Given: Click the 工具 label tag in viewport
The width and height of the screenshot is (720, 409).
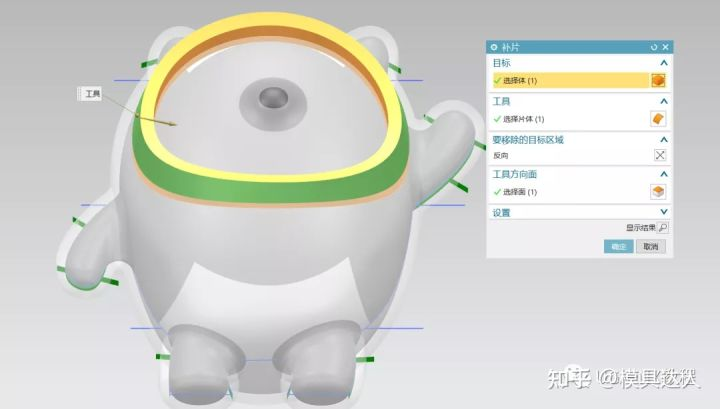Looking at the screenshot, I should point(90,94).
